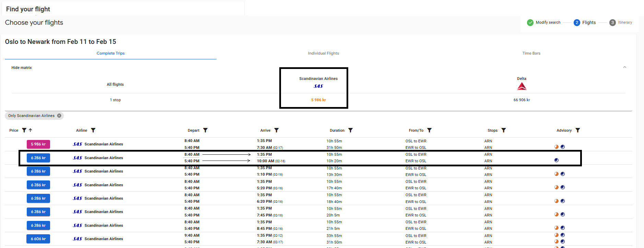This screenshot has width=644, height=248.
Task: Remove the Only Scandinavian Airlines filter chip
Action: (x=59, y=116)
